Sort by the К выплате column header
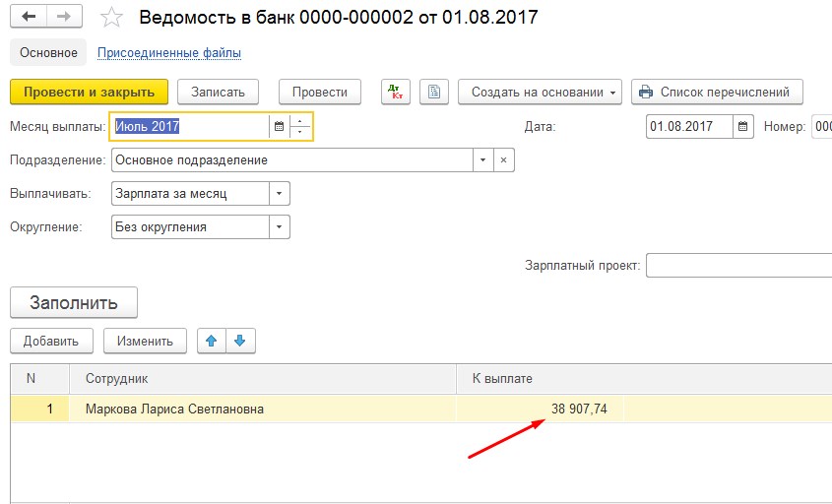 coord(540,378)
